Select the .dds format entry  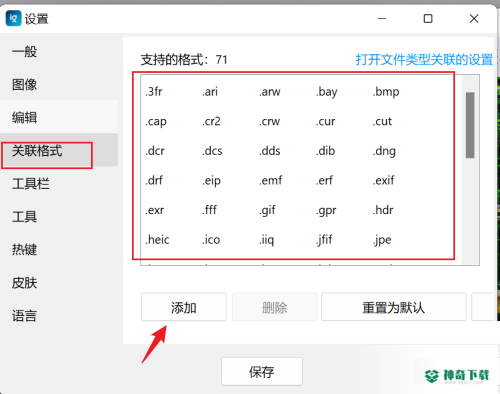[x=270, y=151]
